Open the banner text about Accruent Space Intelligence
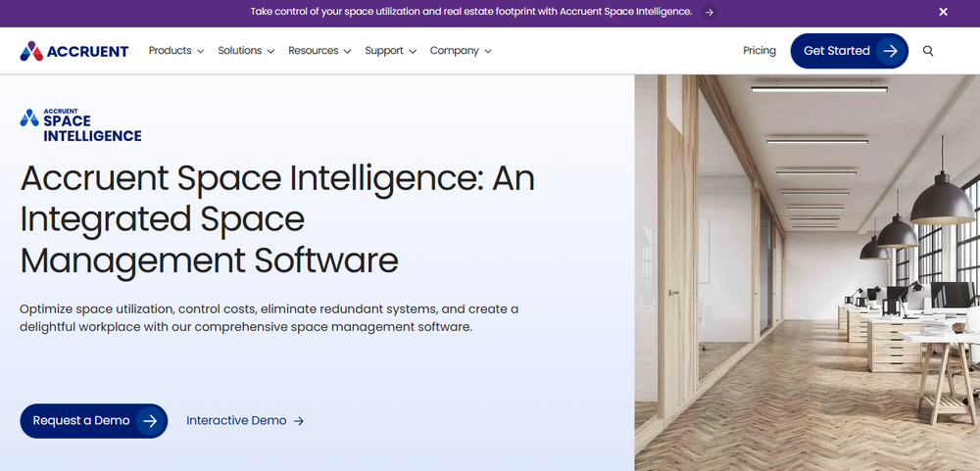The image size is (980, 471). 471,12
